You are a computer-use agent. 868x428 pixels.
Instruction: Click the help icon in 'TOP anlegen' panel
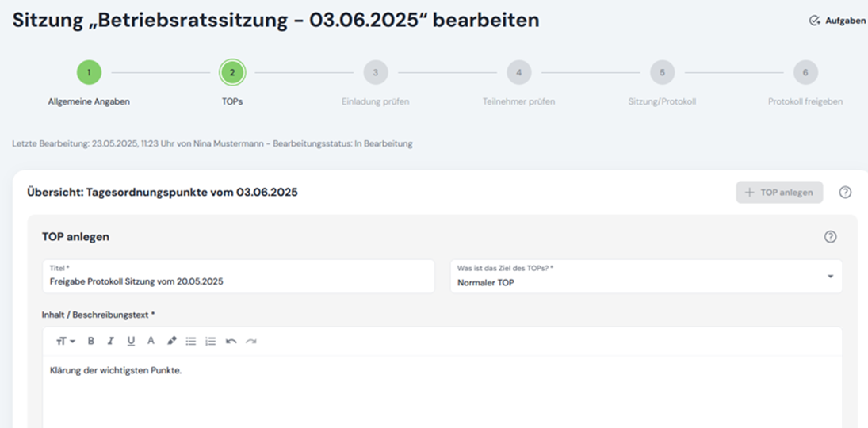830,237
